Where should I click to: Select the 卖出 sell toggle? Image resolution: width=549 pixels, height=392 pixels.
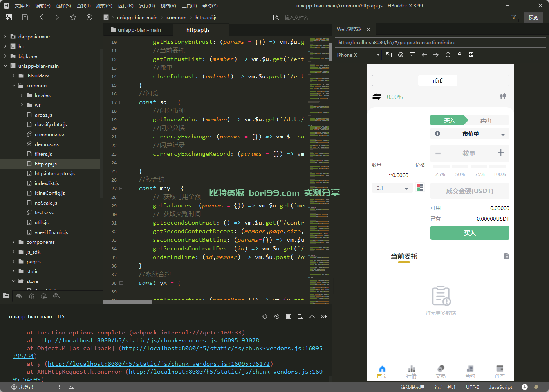click(486, 120)
